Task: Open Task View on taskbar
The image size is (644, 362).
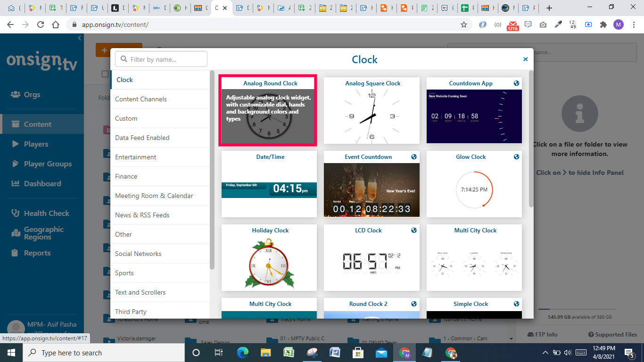Action: click(218, 353)
